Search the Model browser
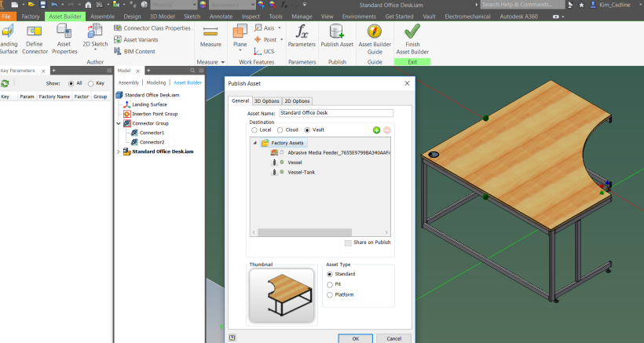 point(192,71)
